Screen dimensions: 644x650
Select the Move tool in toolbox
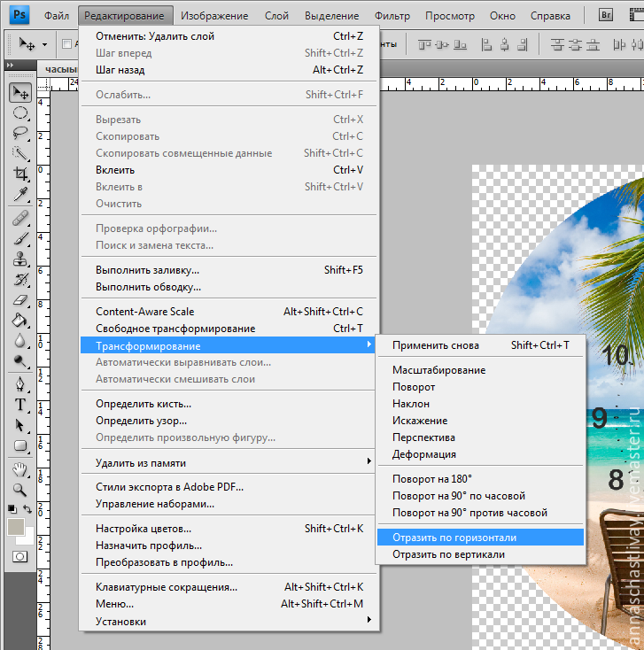pyautogui.click(x=19, y=92)
